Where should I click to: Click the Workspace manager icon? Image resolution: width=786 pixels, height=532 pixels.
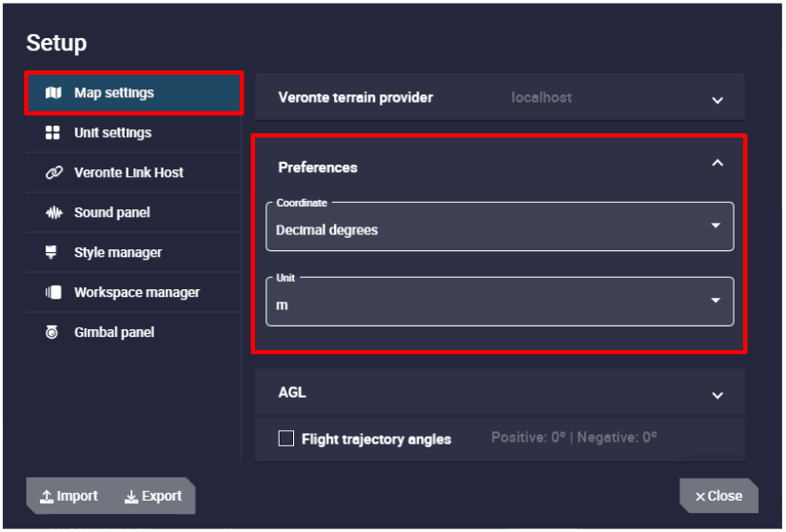pyautogui.click(x=53, y=293)
